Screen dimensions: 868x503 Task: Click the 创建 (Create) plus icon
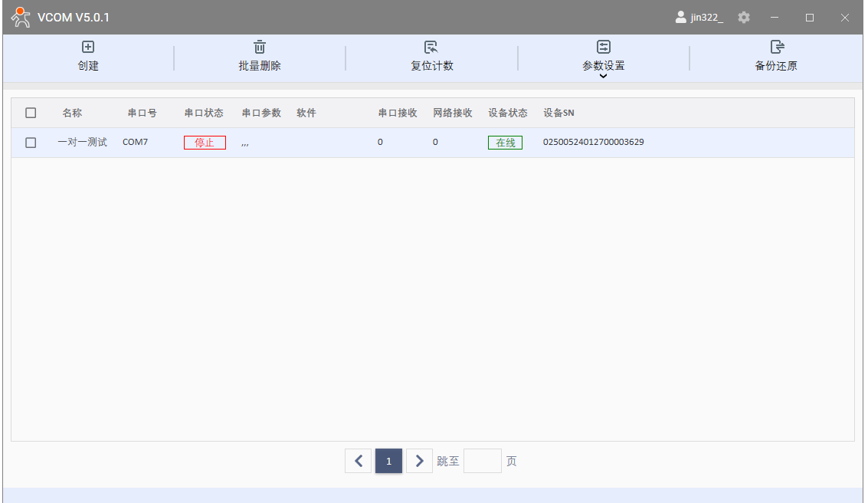[88, 48]
